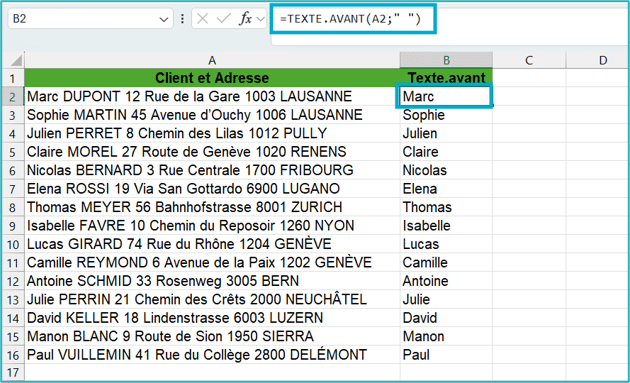Select cell with 'David KELLER 18 Lindenstrasse'
The width and height of the screenshot is (630, 383).
pyautogui.click(x=212, y=318)
